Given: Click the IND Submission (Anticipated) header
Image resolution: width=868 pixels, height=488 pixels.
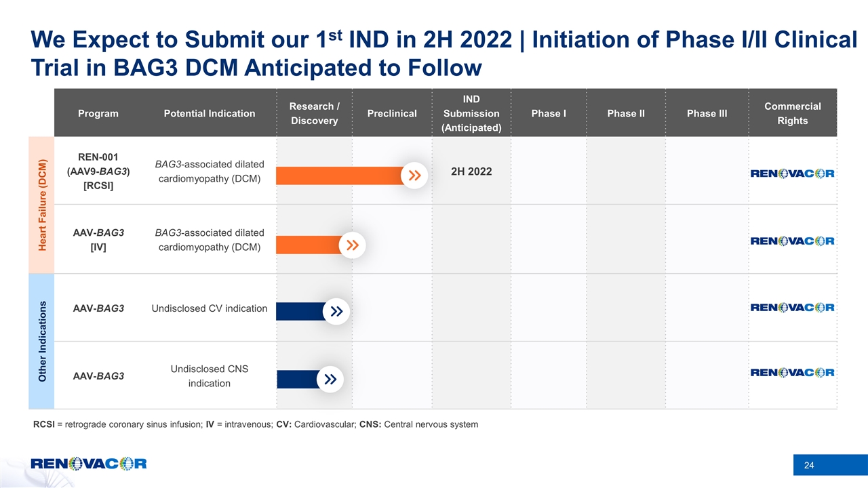Looking at the screenshot, I should (471, 113).
